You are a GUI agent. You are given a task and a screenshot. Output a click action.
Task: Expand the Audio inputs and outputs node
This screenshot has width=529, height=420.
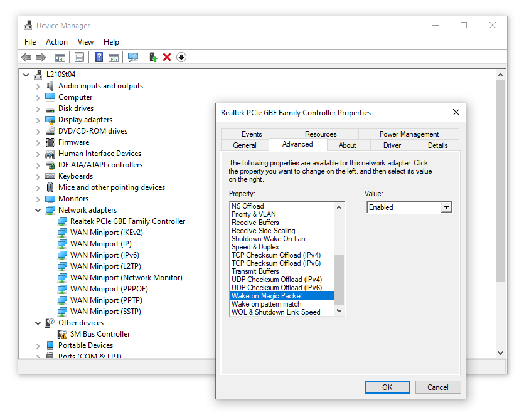tap(38, 87)
